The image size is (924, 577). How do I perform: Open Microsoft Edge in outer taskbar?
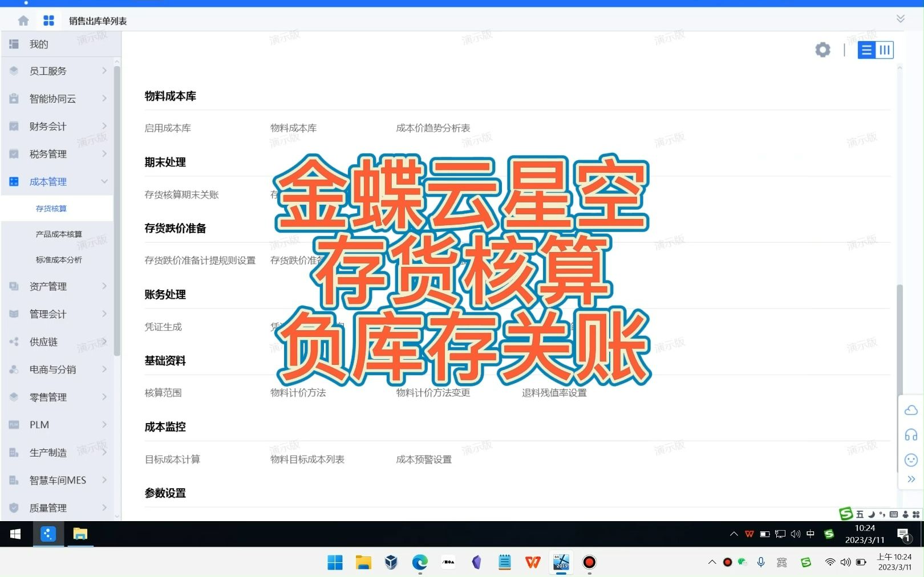click(x=420, y=563)
